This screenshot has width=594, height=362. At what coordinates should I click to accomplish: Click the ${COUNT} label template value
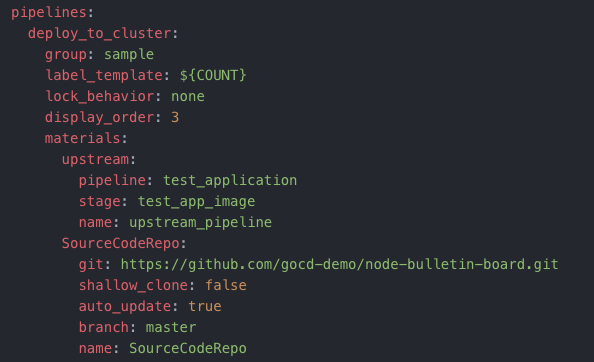[213, 75]
